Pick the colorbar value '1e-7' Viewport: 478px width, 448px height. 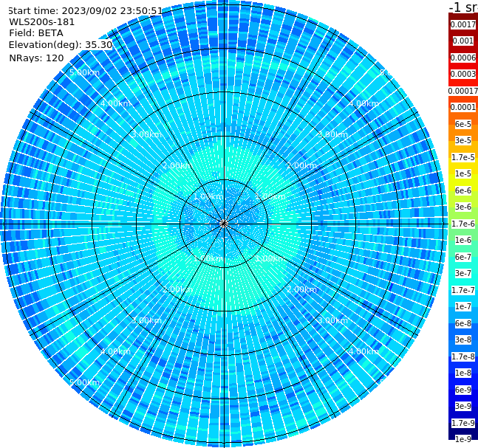pos(463,306)
